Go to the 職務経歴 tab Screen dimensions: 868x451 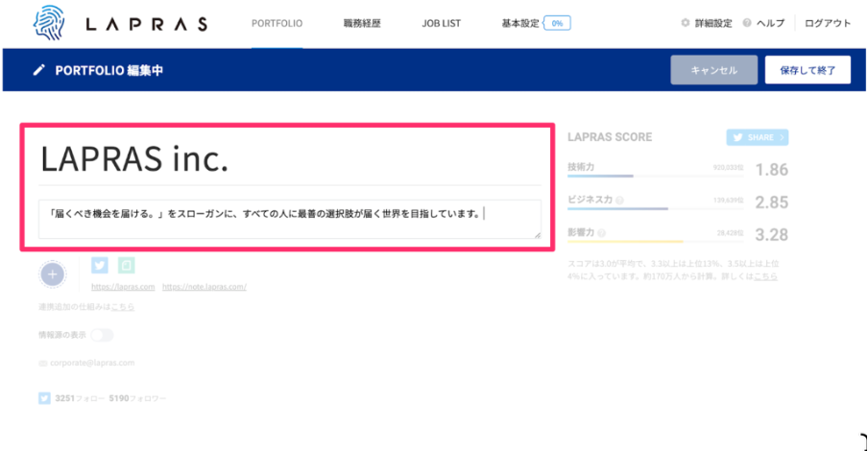click(x=362, y=23)
